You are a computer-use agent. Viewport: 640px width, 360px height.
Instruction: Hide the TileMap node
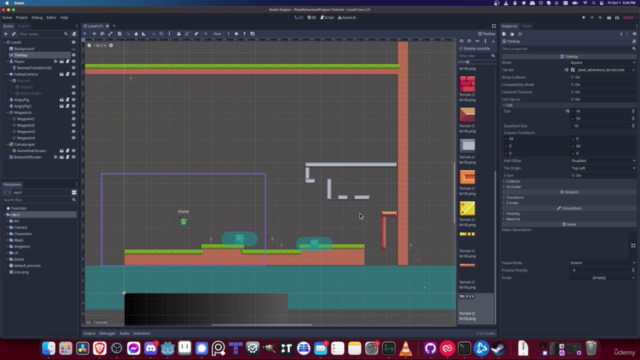[73, 55]
